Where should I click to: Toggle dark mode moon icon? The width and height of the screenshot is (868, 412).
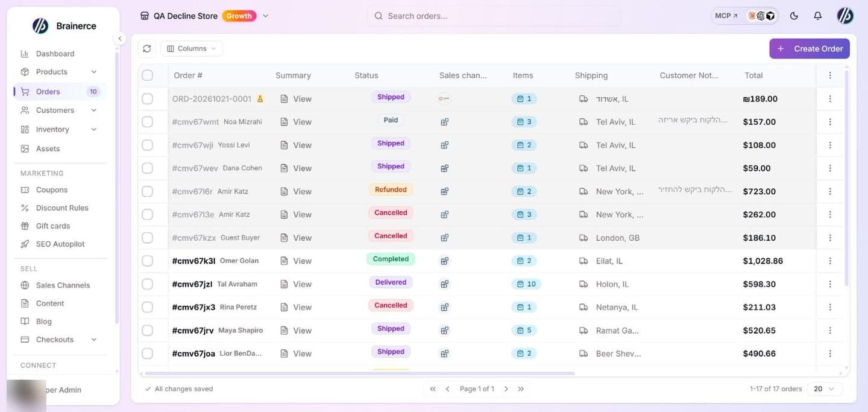(x=794, y=16)
